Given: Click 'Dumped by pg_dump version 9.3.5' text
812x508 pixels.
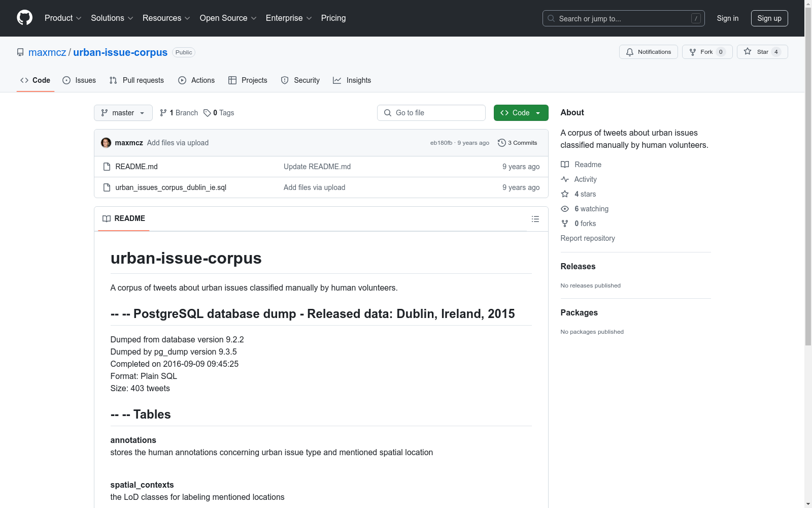Looking at the screenshot, I should [174, 352].
